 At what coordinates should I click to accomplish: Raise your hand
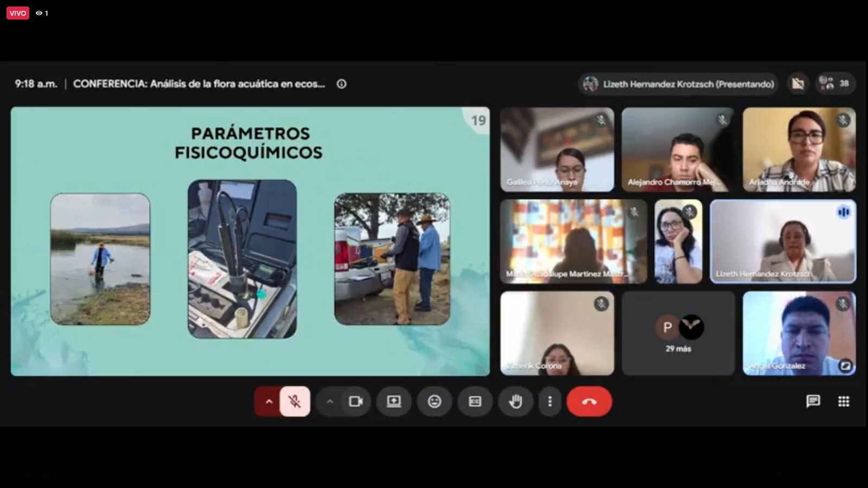tap(515, 402)
